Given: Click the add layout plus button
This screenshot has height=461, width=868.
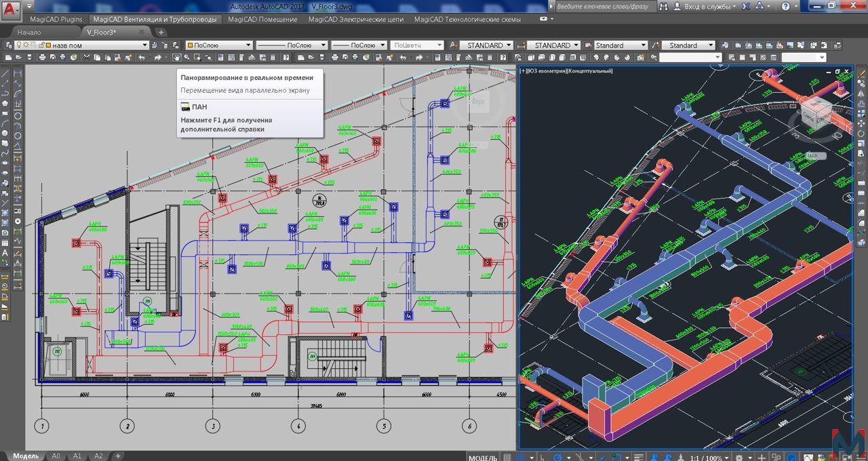Looking at the screenshot, I should click(117, 456).
